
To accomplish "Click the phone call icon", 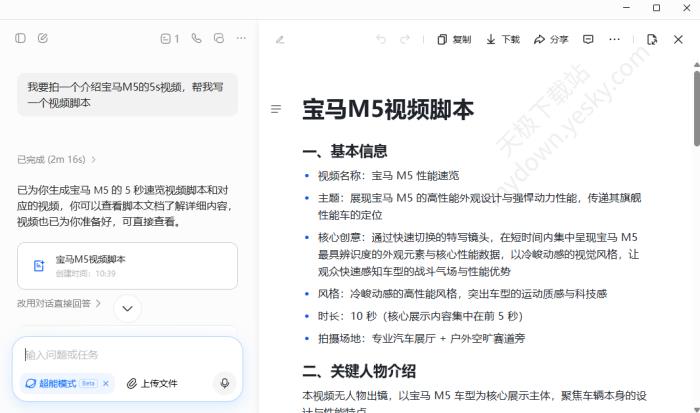I will click(x=196, y=38).
